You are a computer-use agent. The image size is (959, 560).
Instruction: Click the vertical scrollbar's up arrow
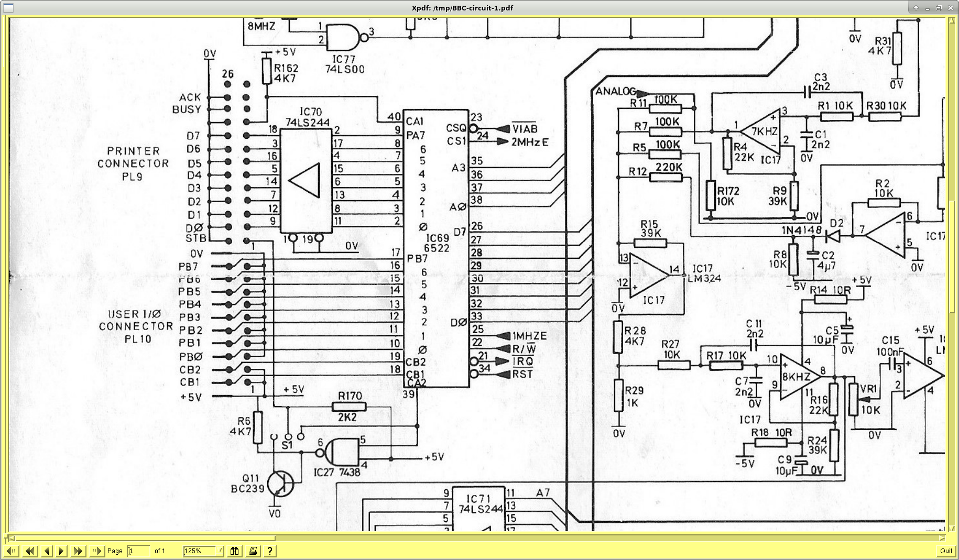coord(952,21)
